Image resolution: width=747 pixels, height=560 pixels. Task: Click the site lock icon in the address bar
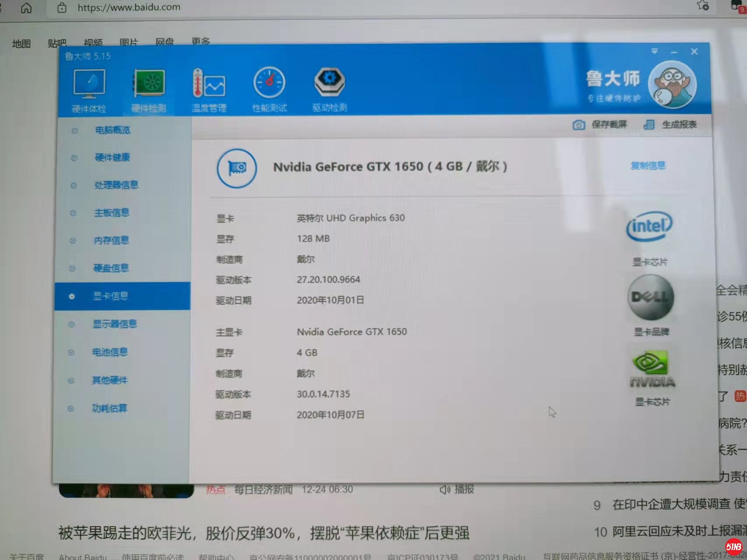tap(62, 7)
